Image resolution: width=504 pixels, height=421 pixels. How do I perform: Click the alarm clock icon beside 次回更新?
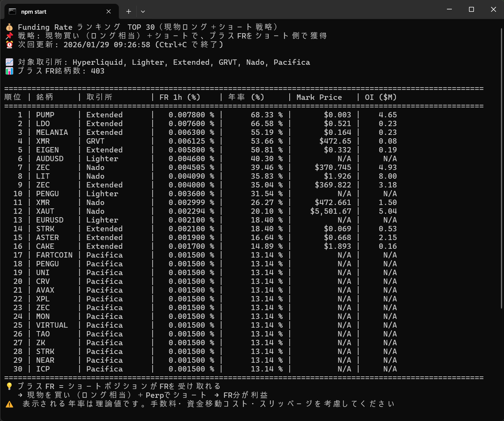pos(9,44)
